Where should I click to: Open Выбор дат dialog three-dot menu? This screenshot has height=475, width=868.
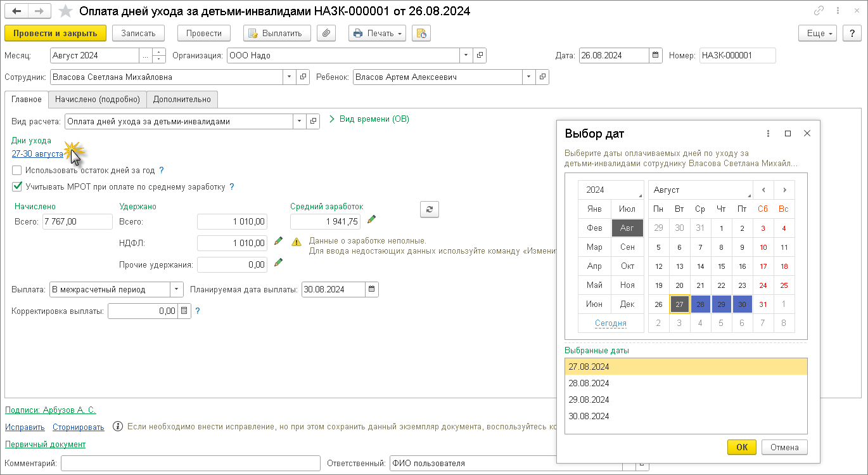coord(768,133)
